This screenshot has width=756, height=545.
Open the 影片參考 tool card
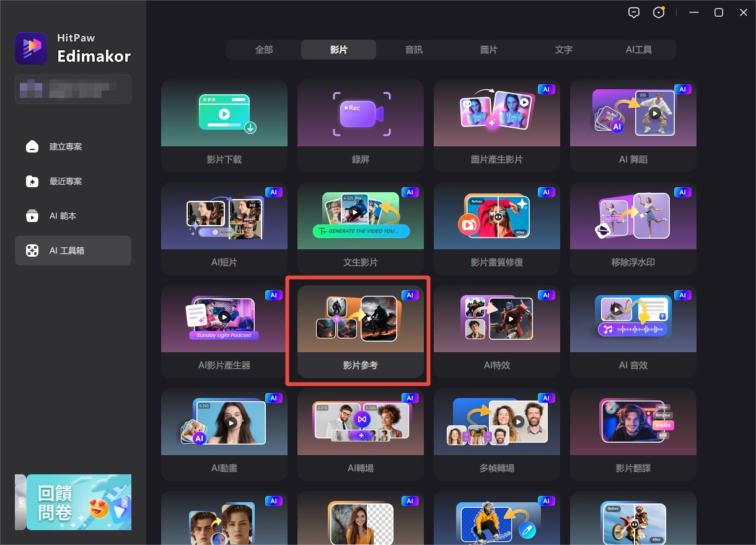click(361, 332)
